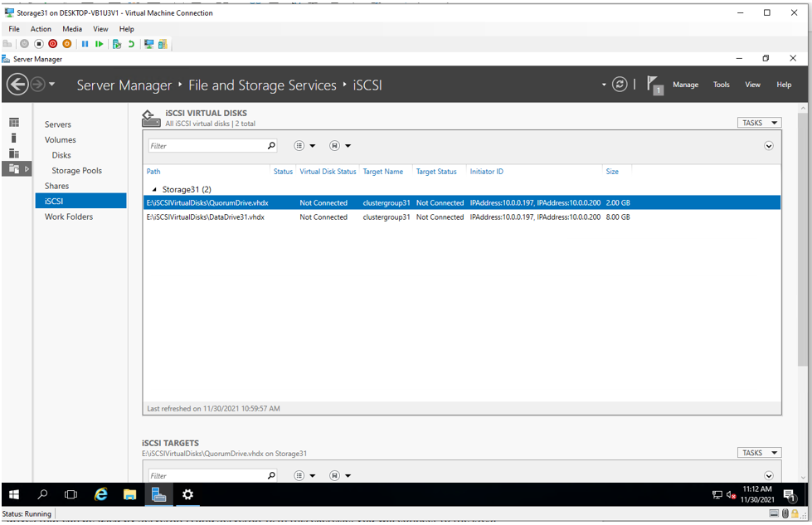Click the Start VM toolbar icon

(x=24, y=44)
